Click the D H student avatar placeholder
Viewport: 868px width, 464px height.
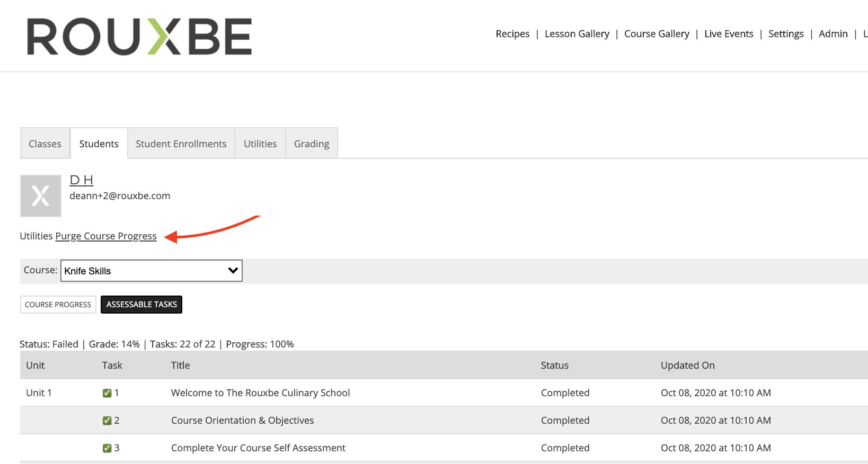click(41, 196)
